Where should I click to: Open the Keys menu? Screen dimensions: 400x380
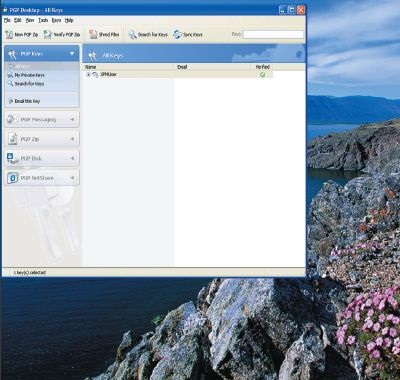pos(56,20)
